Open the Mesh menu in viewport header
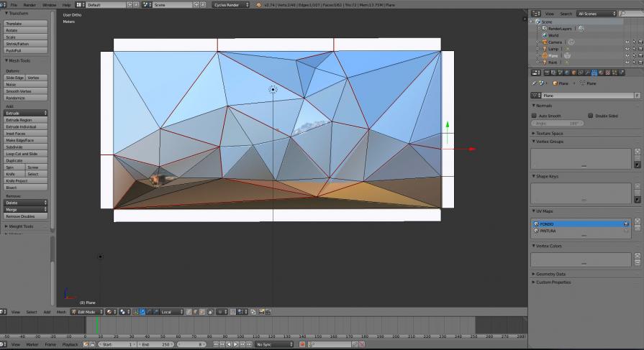Viewport: 644px width, 350px height. point(61,312)
